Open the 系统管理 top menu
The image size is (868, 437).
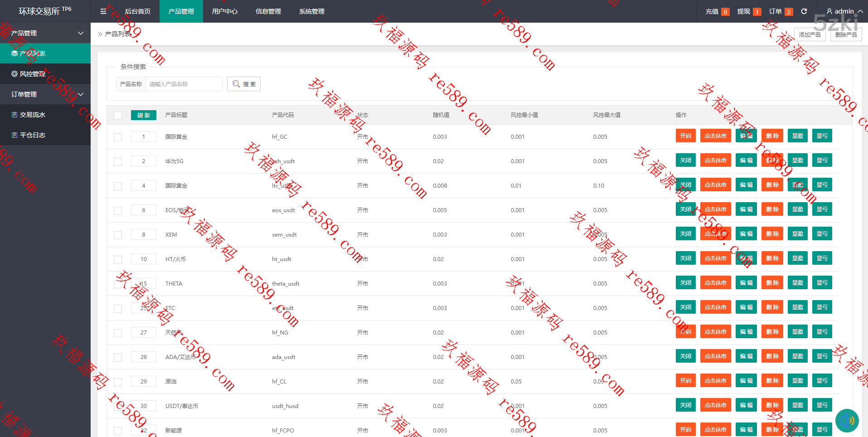tap(311, 11)
